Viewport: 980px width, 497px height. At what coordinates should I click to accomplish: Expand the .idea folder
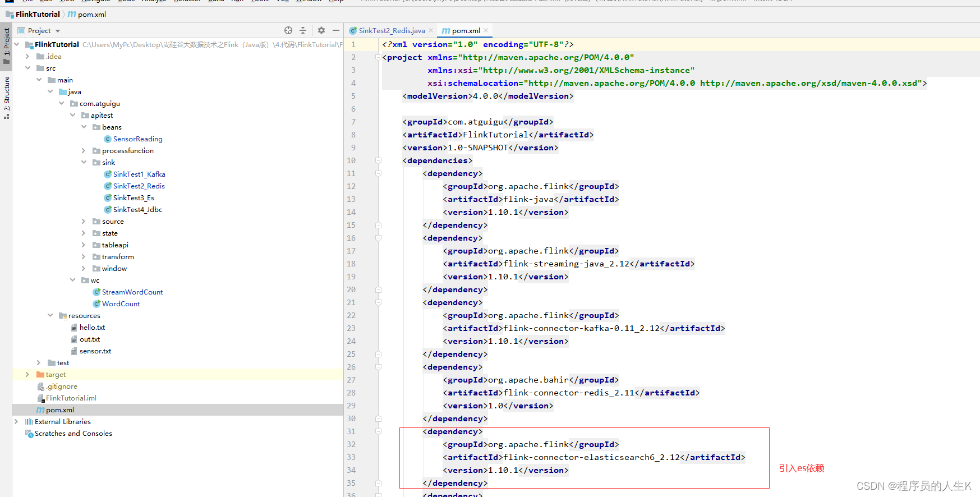27,57
